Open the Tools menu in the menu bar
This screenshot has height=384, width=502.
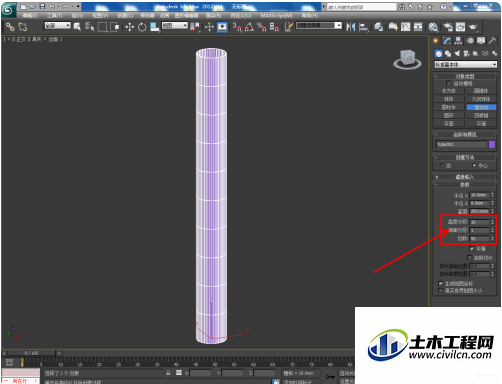coord(54,16)
